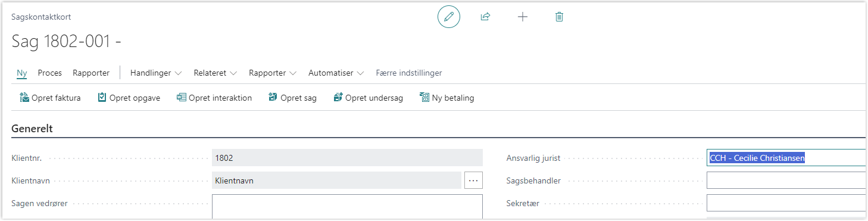Open Rapporter dropdown with chevron

click(x=273, y=73)
